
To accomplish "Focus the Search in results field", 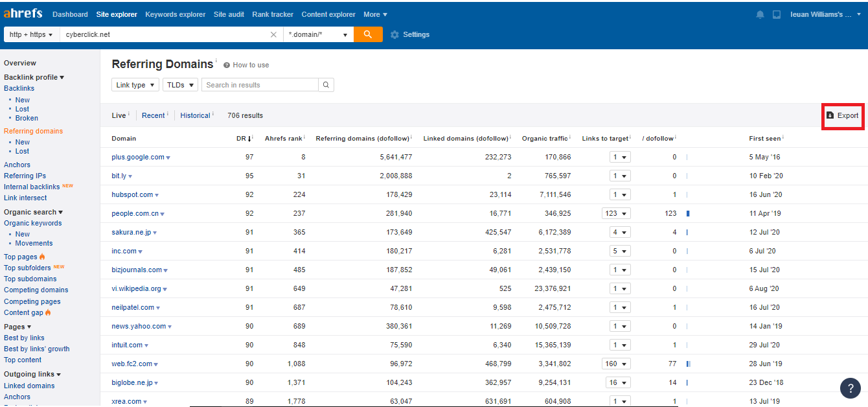I will 260,85.
